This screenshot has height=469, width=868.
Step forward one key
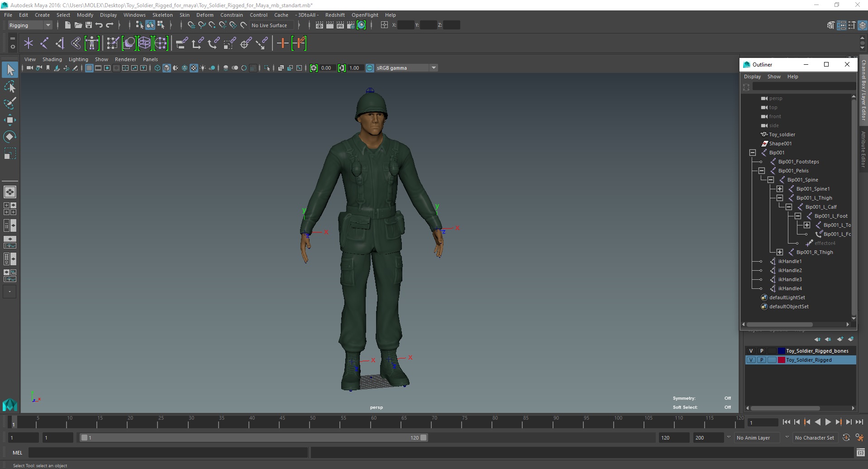[838, 422]
